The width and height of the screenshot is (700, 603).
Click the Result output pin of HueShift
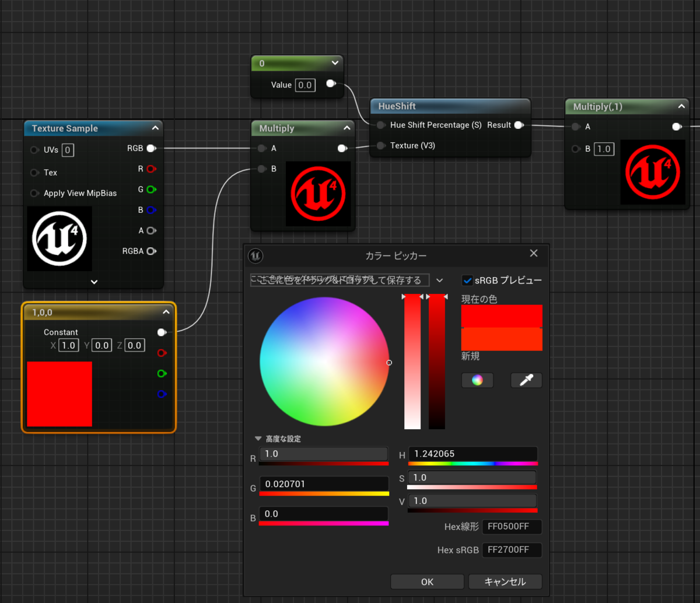tap(518, 124)
